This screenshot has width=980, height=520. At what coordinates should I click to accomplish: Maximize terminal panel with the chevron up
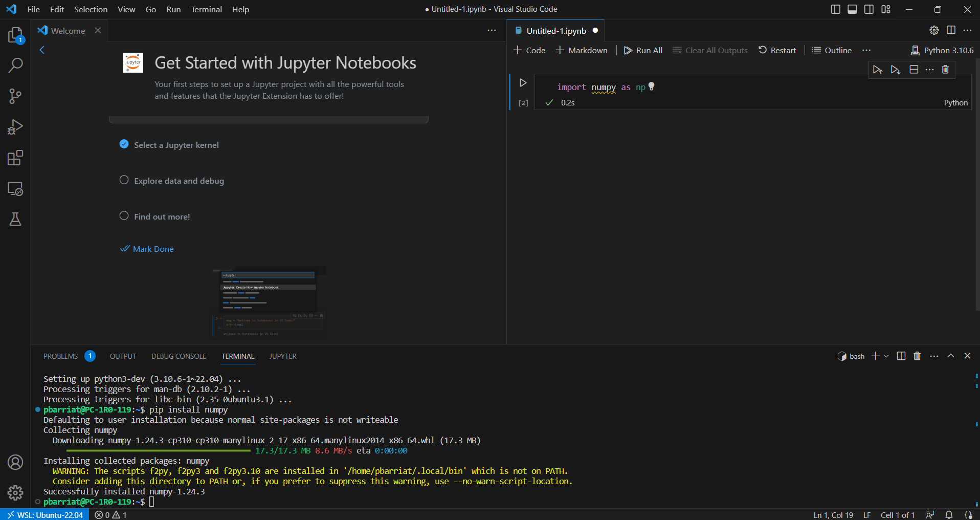point(951,356)
